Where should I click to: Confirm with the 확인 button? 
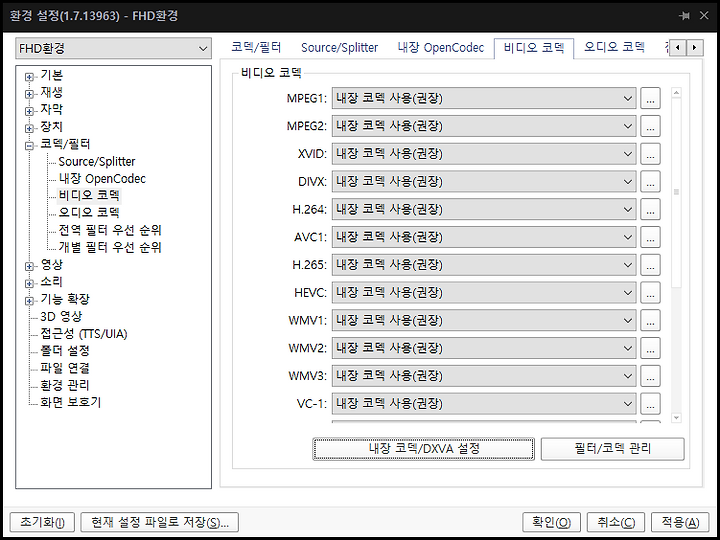tap(551, 522)
